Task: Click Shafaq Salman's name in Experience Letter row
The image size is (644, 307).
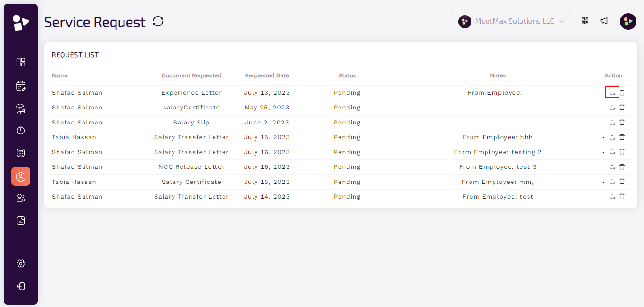Action: [77, 93]
